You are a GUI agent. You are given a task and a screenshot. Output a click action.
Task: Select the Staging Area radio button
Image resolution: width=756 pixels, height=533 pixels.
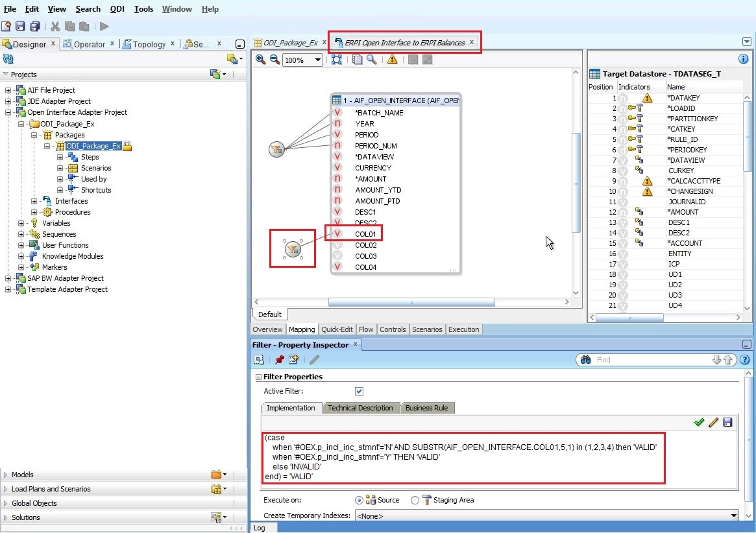point(415,500)
